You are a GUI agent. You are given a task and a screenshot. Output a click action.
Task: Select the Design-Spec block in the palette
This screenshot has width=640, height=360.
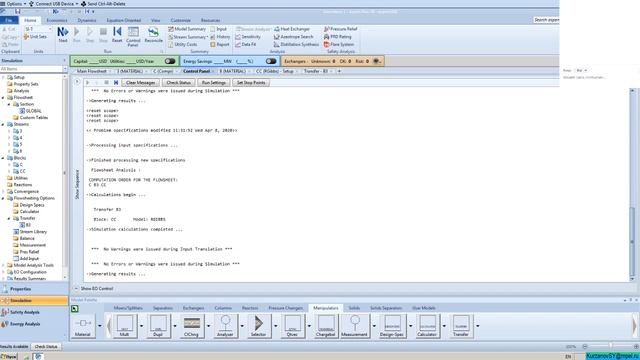tap(392, 326)
